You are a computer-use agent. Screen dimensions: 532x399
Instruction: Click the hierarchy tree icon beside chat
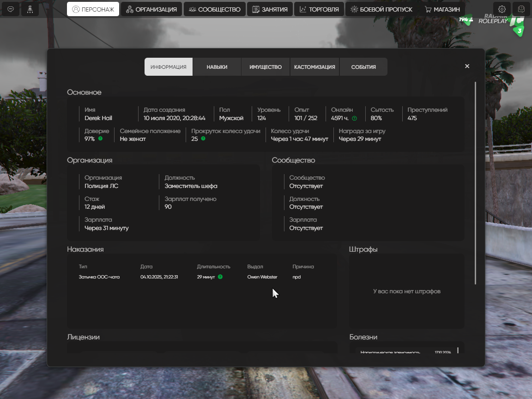[x=30, y=9]
